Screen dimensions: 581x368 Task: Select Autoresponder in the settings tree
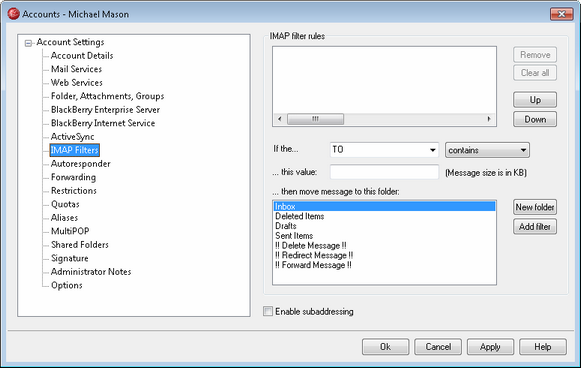80,163
